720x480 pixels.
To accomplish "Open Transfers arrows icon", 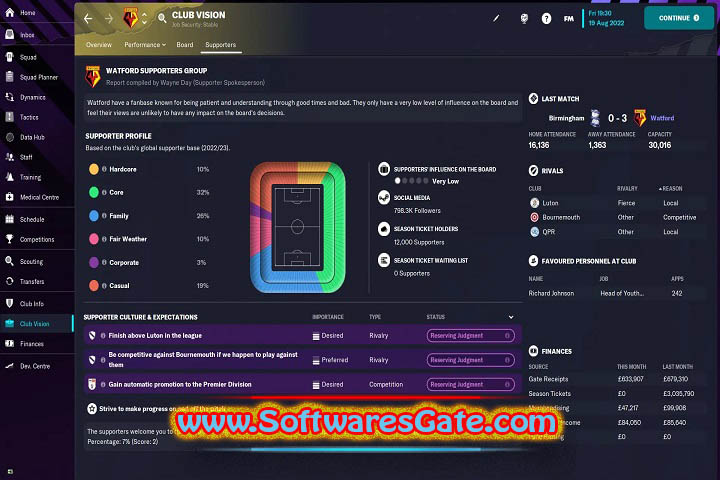I will click(x=10, y=281).
